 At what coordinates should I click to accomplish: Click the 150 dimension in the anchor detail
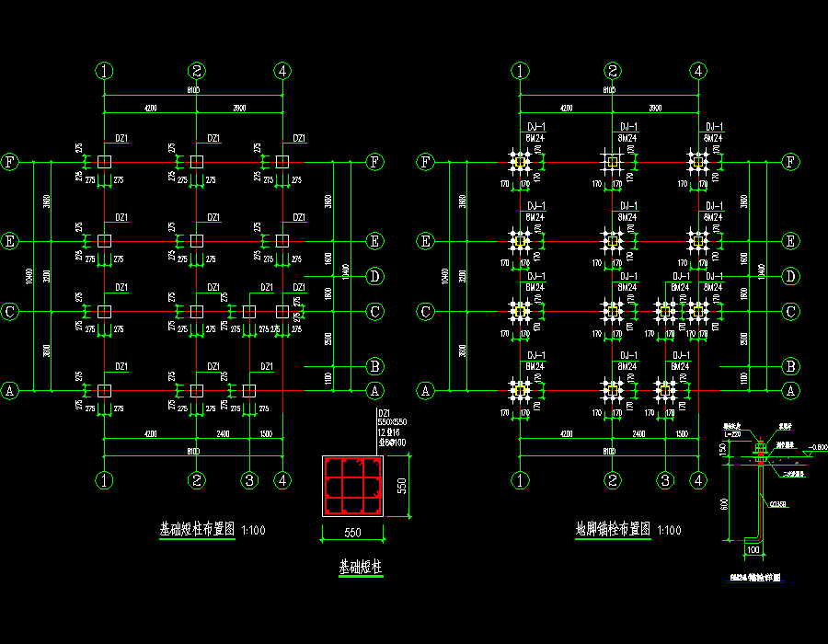(x=724, y=449)
